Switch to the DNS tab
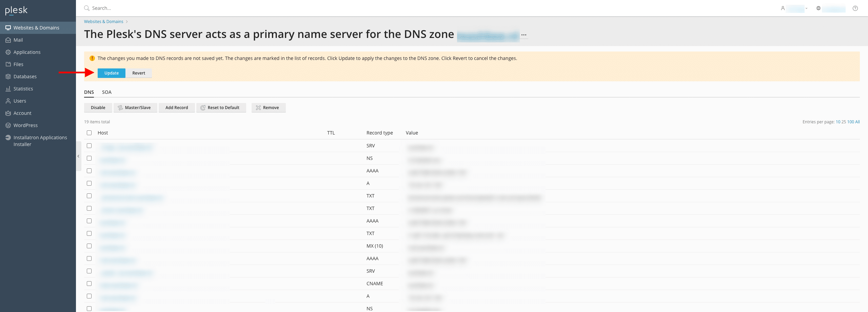 (x=89, y=92)
